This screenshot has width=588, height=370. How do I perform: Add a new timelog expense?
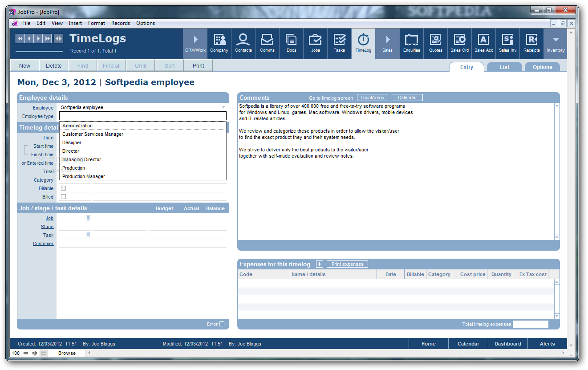coord(320,264)
